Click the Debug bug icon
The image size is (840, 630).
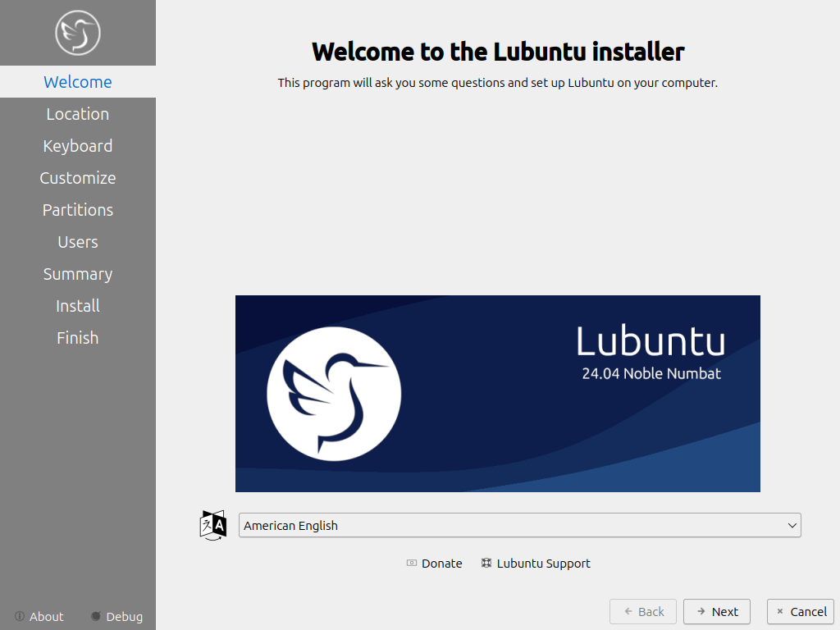pos(96,616)
